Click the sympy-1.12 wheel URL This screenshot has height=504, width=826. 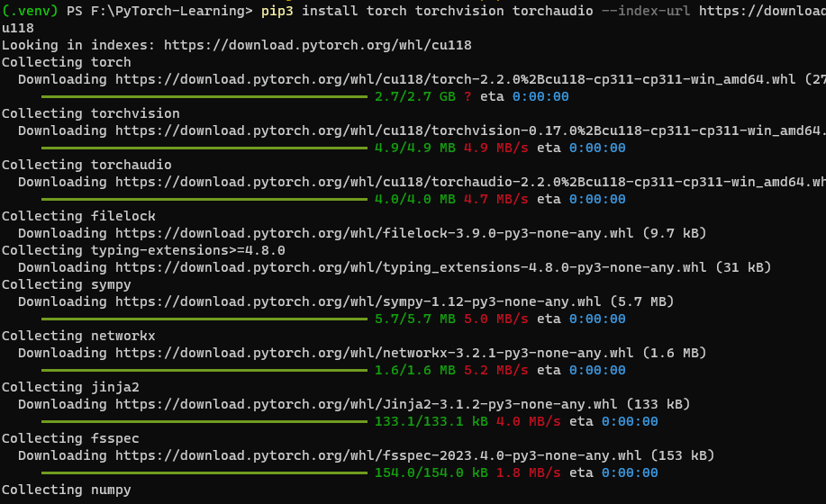[358, 301]
